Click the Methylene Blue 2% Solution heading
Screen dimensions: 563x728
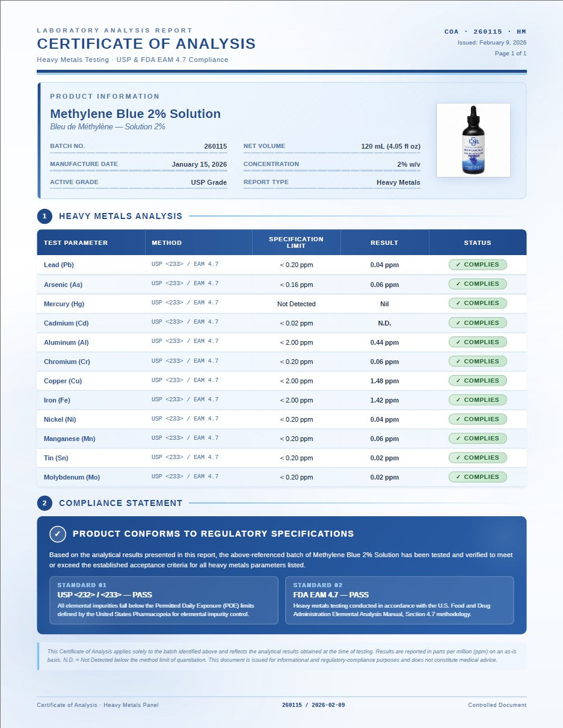pyautogui.click(x=135, y=114)
